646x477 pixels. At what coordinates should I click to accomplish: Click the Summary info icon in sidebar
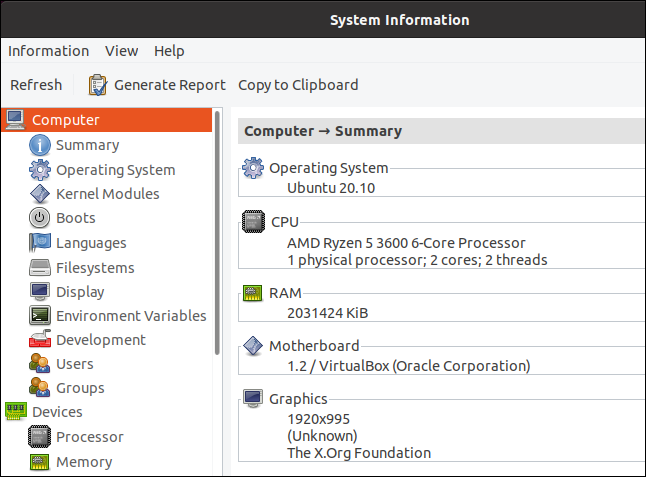pos(40,145)
